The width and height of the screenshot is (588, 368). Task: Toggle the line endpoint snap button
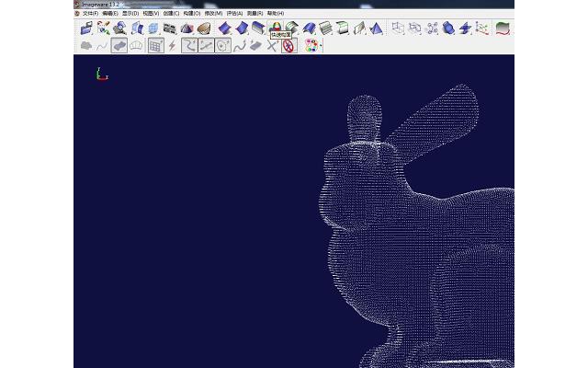(x=206, y=46)
